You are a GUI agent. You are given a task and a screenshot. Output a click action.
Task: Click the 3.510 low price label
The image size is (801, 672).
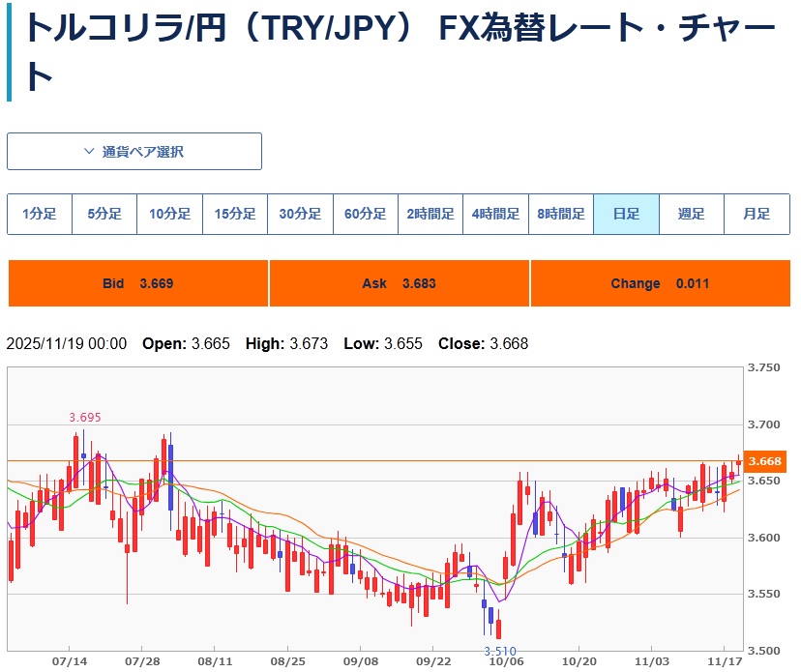point(499,653)
